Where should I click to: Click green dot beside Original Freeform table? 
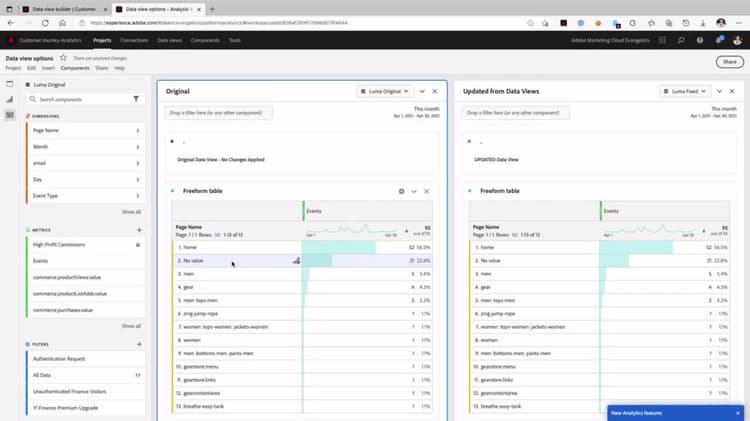173,191
